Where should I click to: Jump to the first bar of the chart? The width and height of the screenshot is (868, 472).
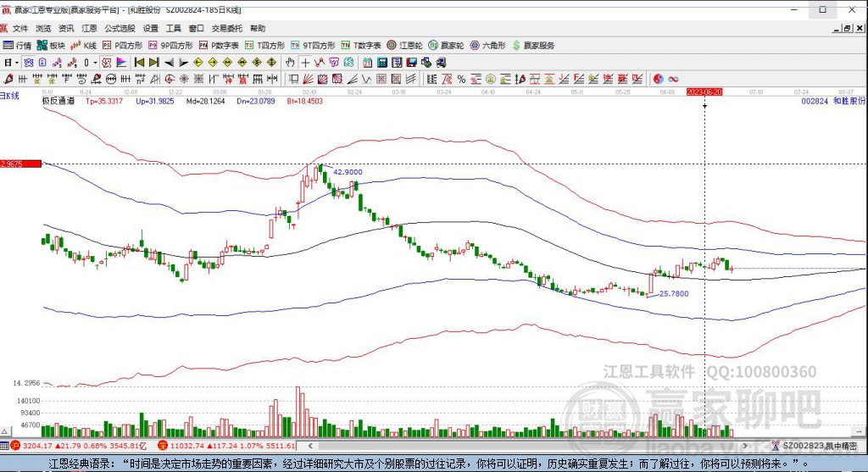[139, 63]
